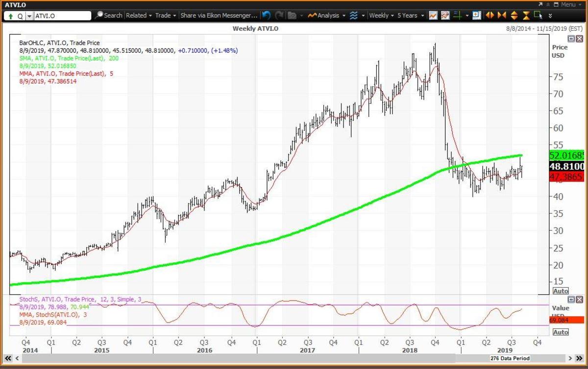Open the Related menu
The width and height of the screenshot is (588, 369).
pyautogui.click(x=138, y=16)
